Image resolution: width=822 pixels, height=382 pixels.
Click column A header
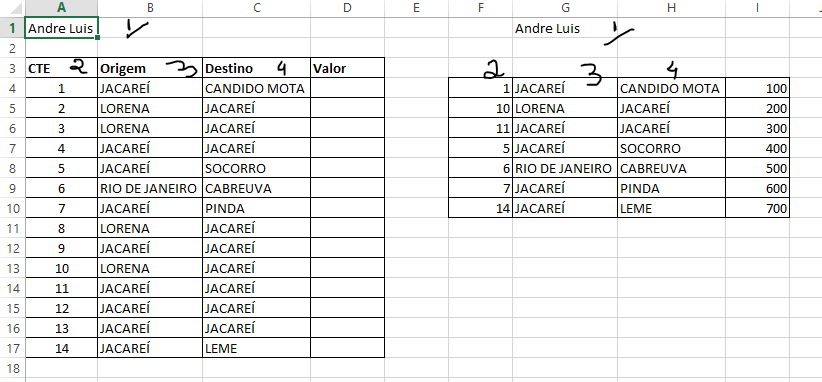tap(61, 7)
